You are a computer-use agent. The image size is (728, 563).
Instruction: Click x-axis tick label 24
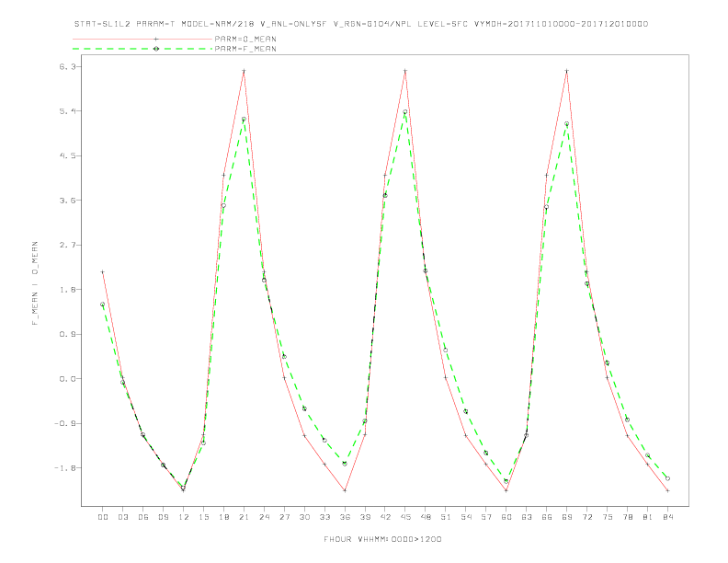click(264, 517)
